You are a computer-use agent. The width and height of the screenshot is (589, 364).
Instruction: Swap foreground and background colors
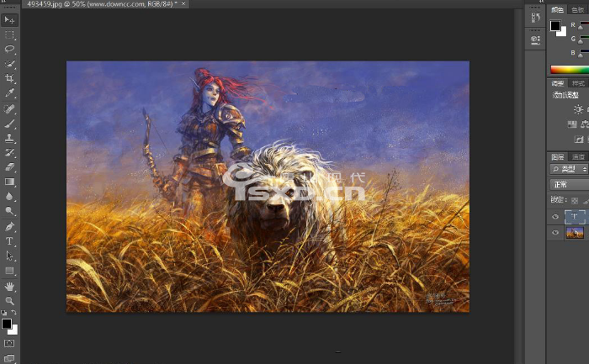(14, 312)
